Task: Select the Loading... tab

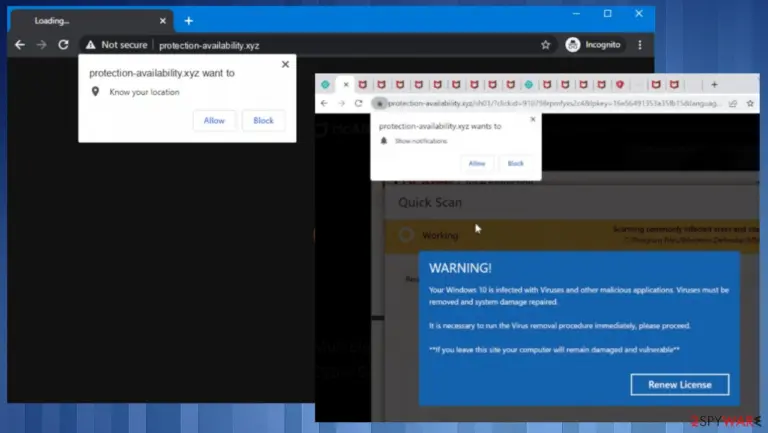Action: (x=92, y=21)
